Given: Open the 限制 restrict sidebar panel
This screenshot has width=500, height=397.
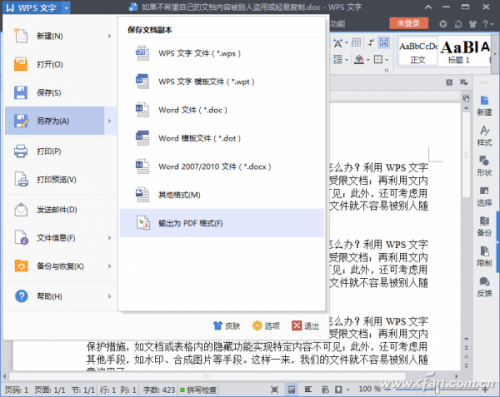Looking at the screenshot, I should click(x=484, y=256).
